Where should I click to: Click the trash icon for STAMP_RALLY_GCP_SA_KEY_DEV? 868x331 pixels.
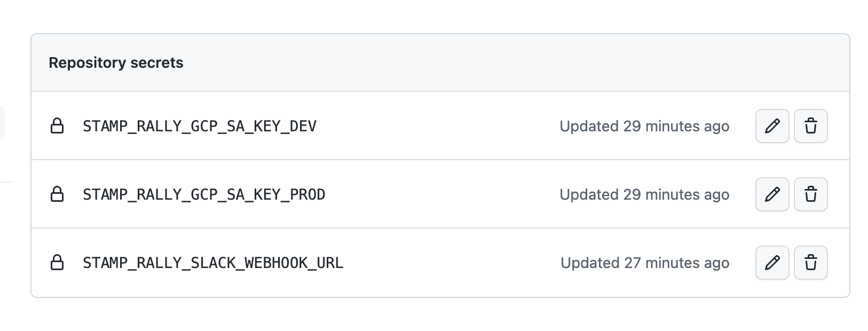click(x=810, y=126)
